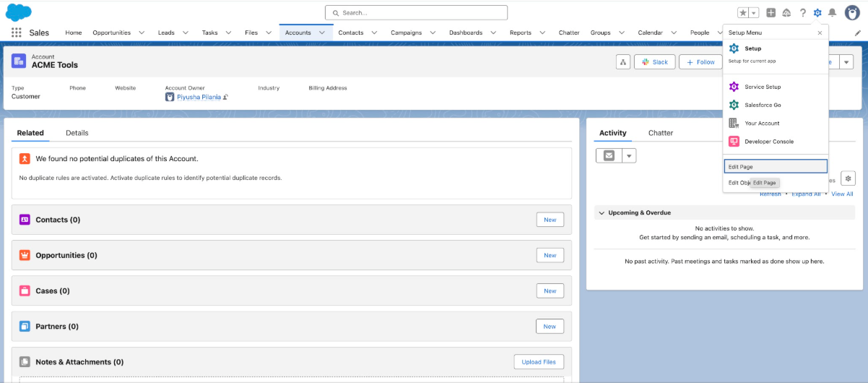Select Edit Page menu option

[x=776, y=167]
